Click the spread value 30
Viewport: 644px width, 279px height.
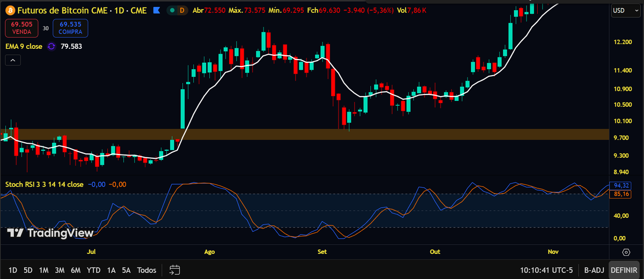pyautogui.click(x=46, y=28)
